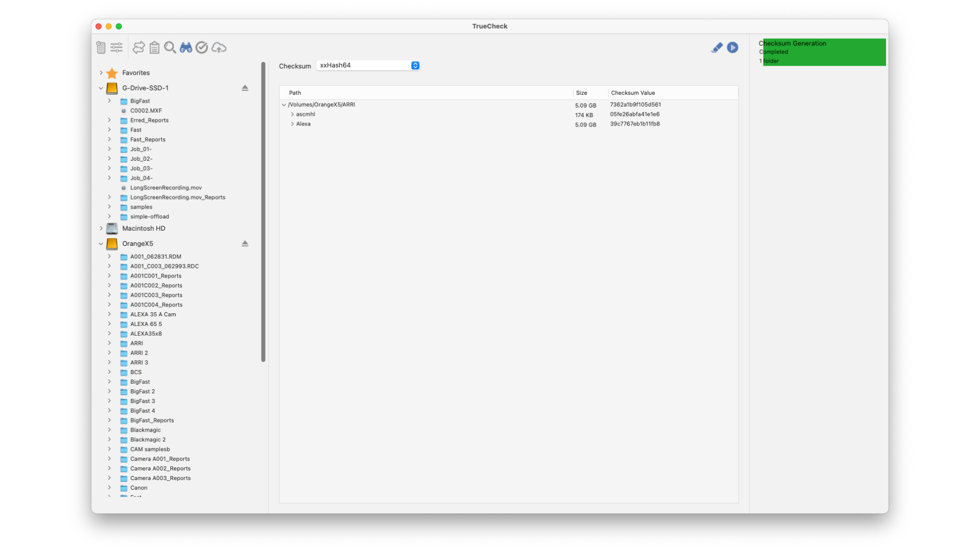
Task: Expand the ascmhl row
Action: (292, 114)
